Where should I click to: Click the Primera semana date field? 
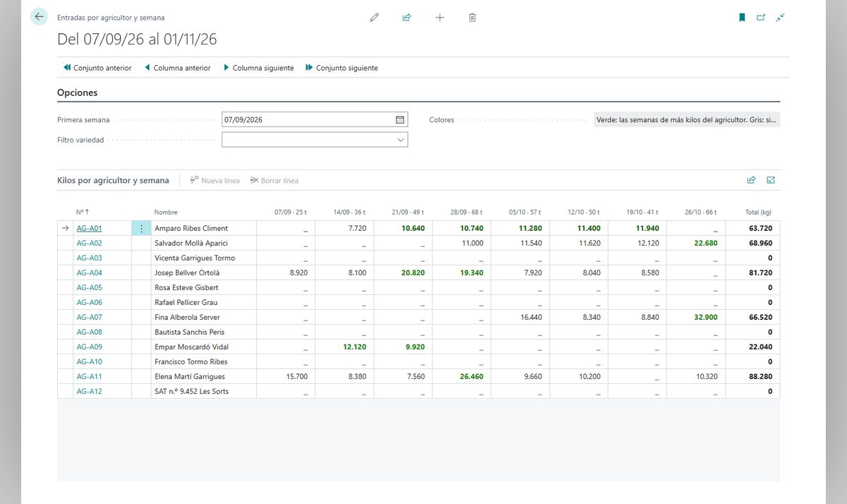coord(308,120)
